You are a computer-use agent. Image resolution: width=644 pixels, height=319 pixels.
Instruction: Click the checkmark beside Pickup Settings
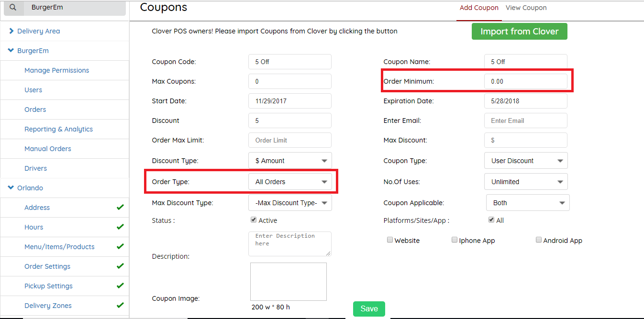click(x=120, y=286)
